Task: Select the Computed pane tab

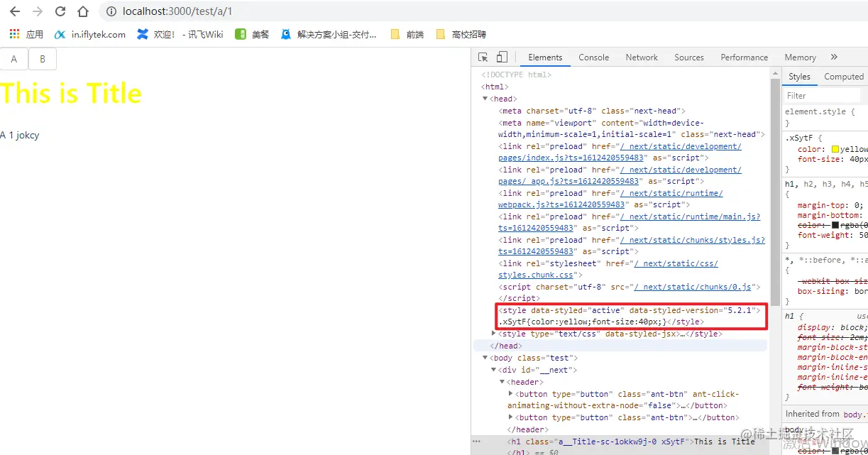Action: pyautogui.click(x=843, y=77)
